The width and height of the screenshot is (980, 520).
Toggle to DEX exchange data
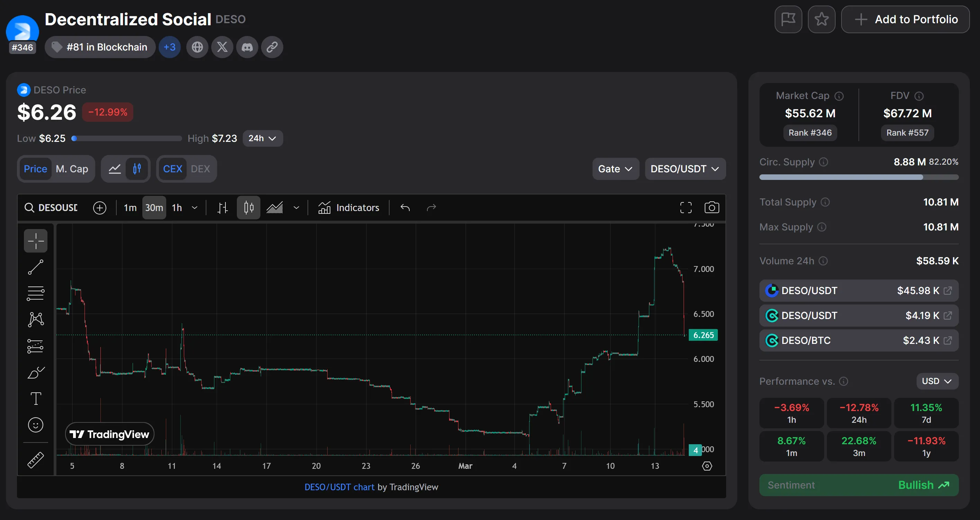point(200,169)
